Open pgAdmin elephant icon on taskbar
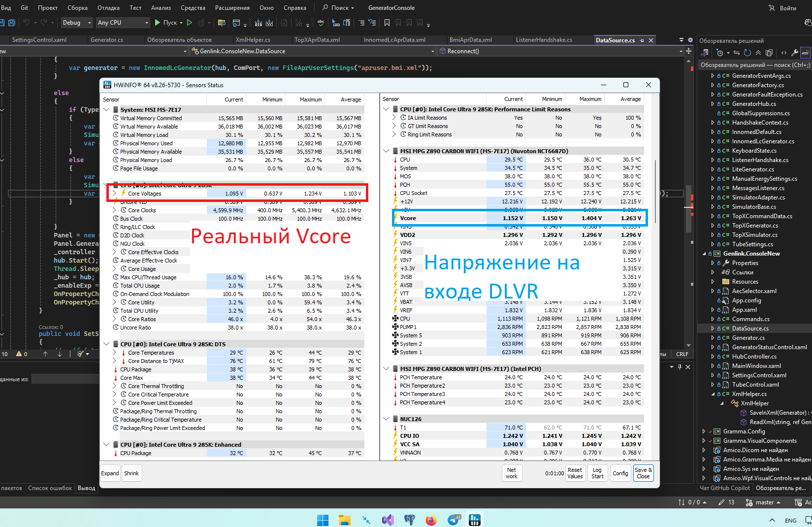 (x=409, y=520)
